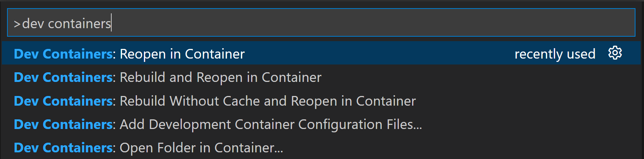
Task: Click 'Dev Containers' prefix on Rebuild Without Cache row
Action: (63, 101)
